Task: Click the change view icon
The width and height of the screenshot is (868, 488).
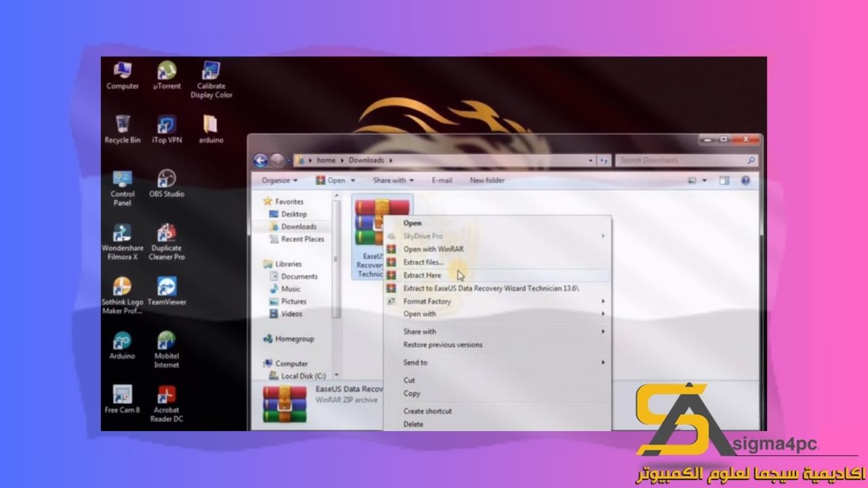Action: 692,181
